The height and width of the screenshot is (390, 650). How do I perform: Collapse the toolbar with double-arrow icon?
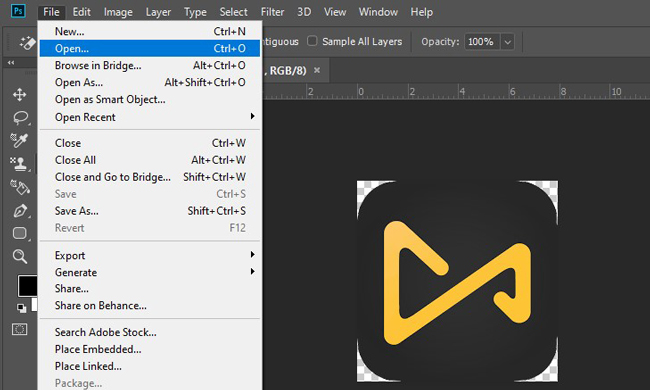coord(11,63)
